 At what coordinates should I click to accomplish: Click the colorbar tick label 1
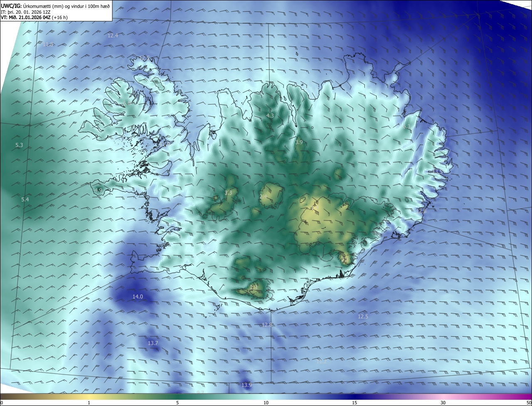89,403
